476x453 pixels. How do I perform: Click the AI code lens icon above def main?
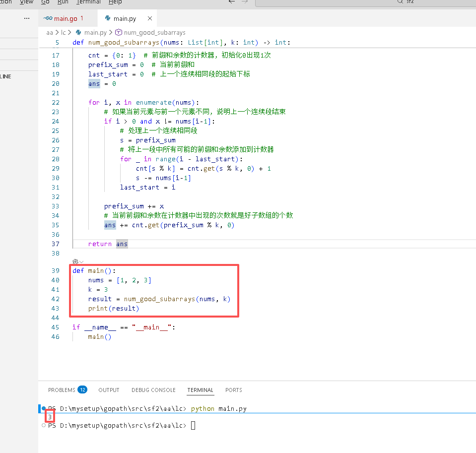point(75,261)
